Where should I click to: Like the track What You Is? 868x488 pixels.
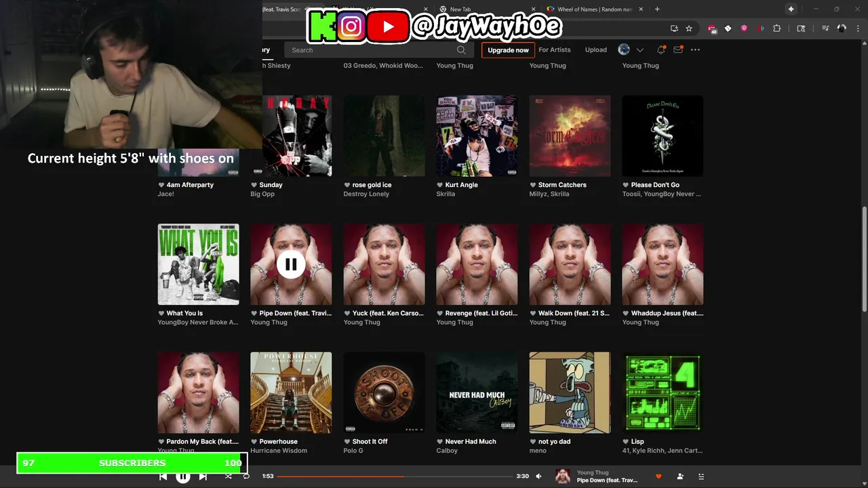click(161, 313)
